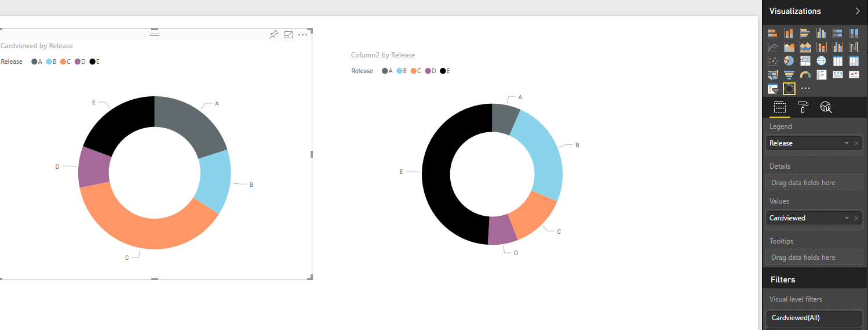Switch to the Format paint roller tab

[x=803, y=107]
